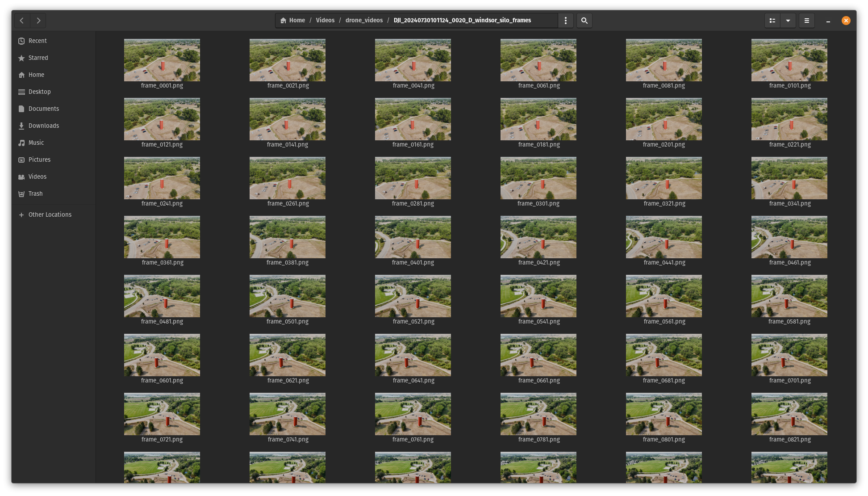Click the forward navigation arrow

point(38,21)
